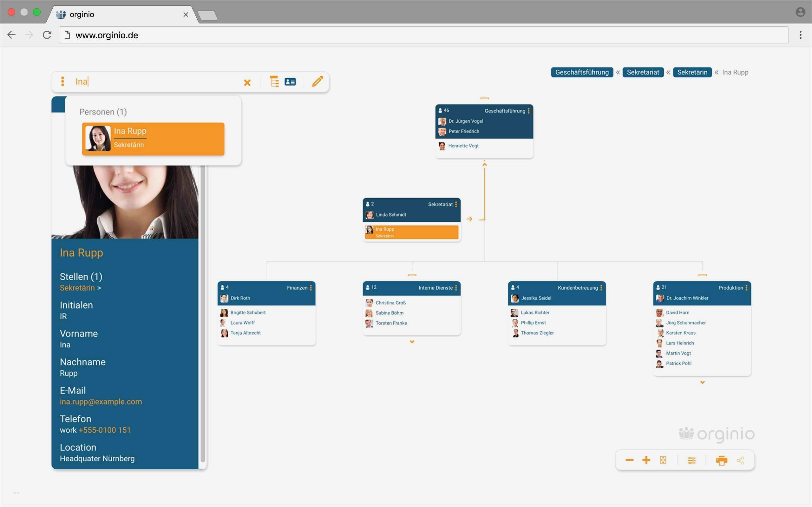Collapse upward arrow under Geschäftsführung box

485,164
